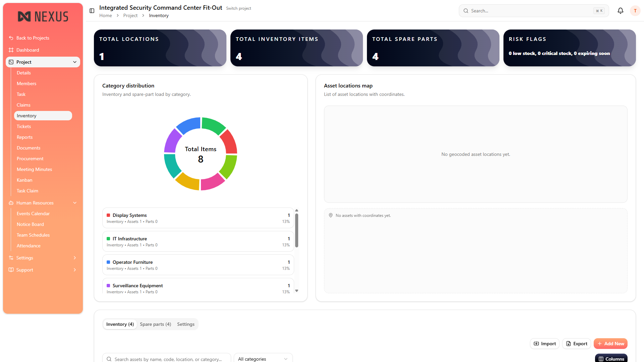Click the magnifier icon in assets search

coord(109,359)
